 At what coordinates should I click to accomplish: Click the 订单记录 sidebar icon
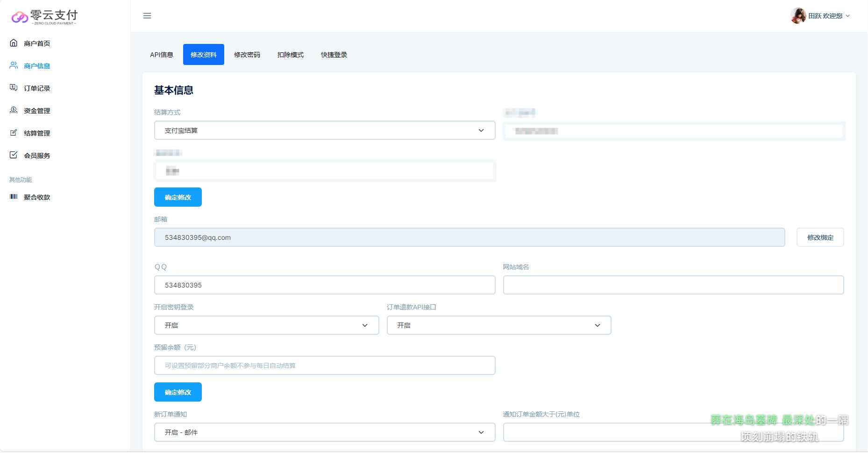click(14, 88)
